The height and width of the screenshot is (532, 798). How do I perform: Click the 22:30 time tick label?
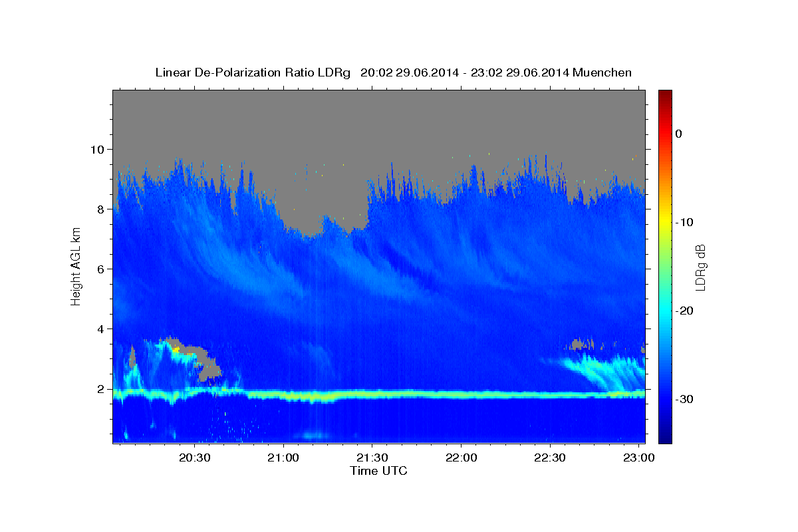tap(550, 458)
